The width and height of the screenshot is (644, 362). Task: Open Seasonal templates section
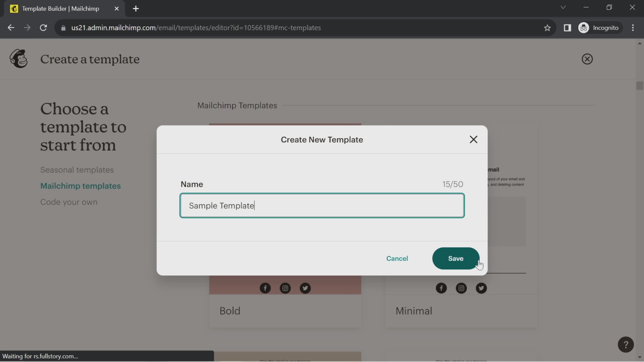click(x=77, y=170)
